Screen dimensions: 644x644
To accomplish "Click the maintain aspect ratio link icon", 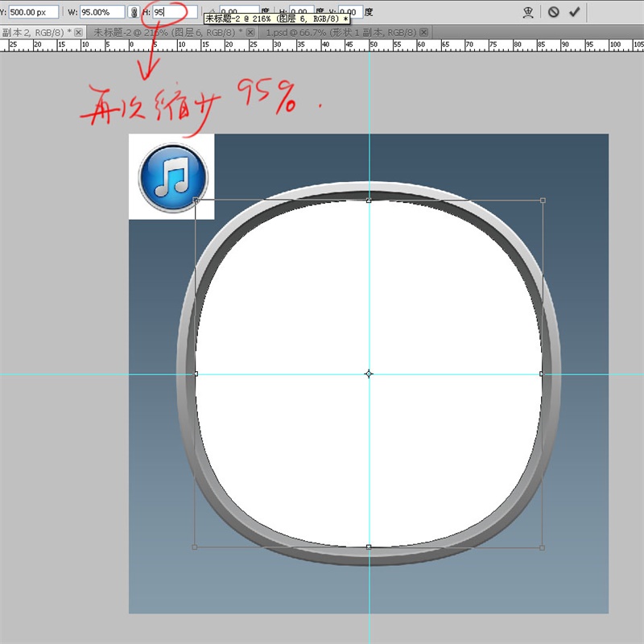I will coord(134,12).
